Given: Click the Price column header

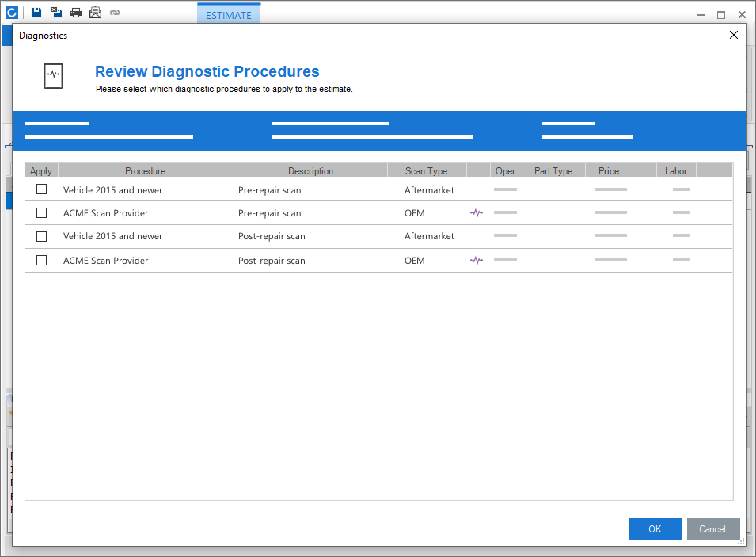Looking at the screenshot, I should (x=609, y=170).
